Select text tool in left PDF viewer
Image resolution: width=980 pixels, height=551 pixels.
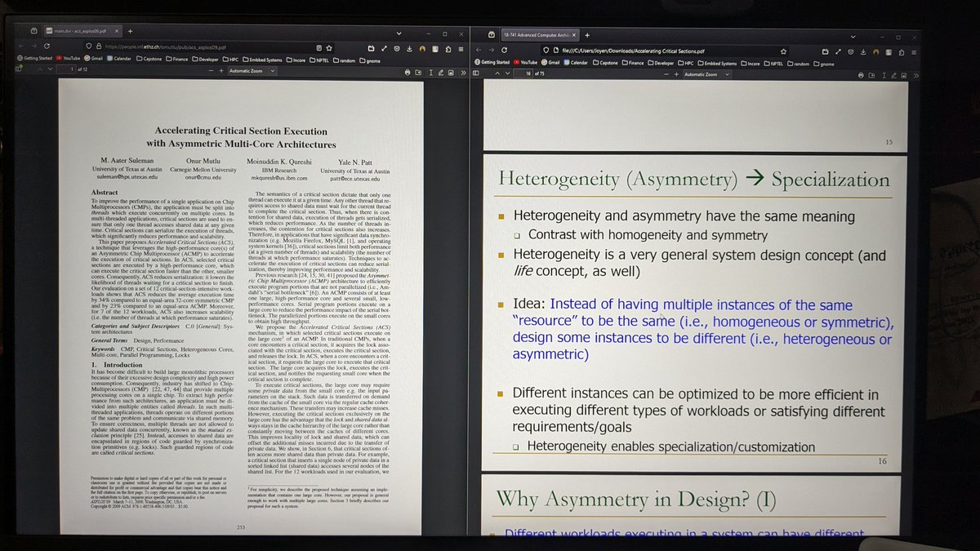tap(430, 72)
